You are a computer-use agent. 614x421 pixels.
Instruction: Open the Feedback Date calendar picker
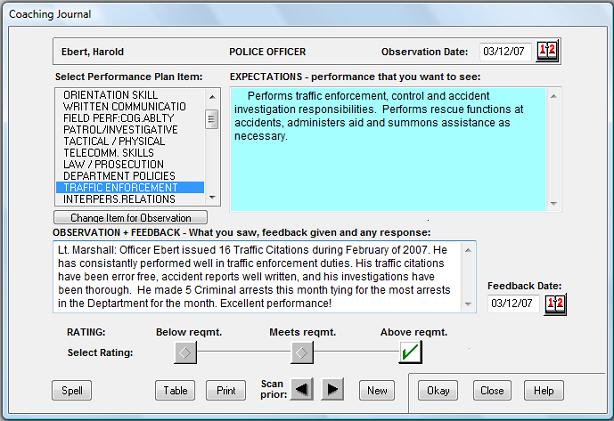pyautogui.click(x=554, y=303)
